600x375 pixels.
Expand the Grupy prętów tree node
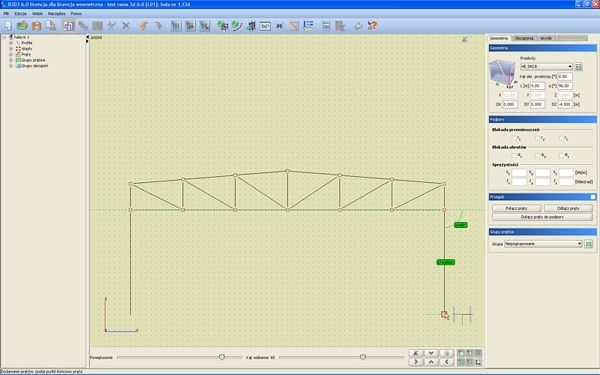[11, 60]
